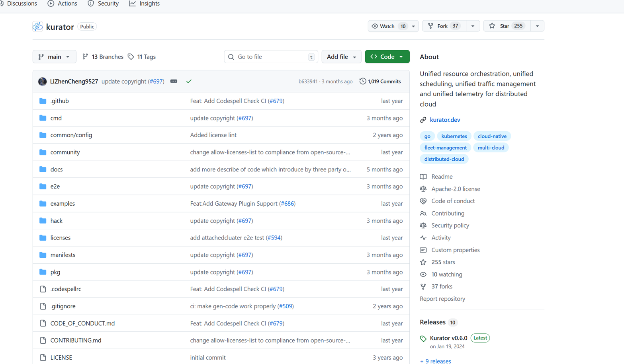The image size is (624, 364).
Task: Open the LiZhenCheng9527 author profile link
Action: (74, 81)
